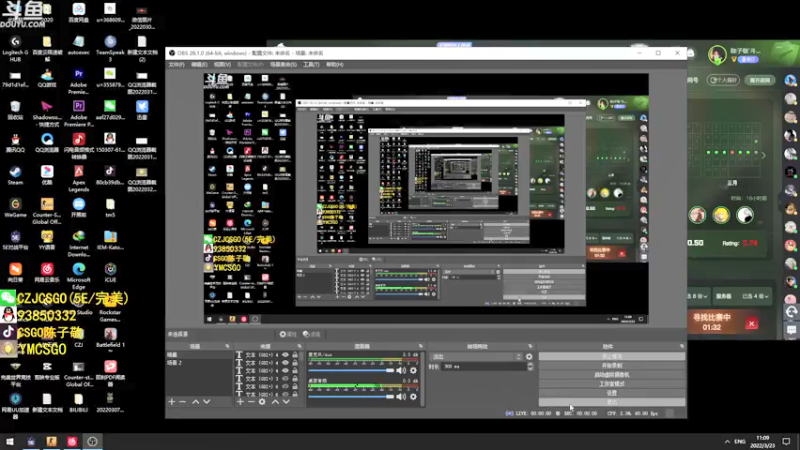This screenshot has width=800, height=450.
Task: Click the 300 ms duration input field
Action: (484, 366)
